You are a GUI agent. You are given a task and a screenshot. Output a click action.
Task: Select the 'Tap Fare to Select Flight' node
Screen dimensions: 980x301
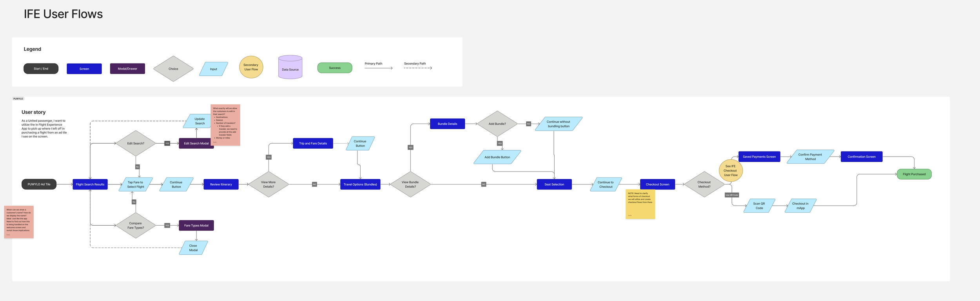click(136, 184)
